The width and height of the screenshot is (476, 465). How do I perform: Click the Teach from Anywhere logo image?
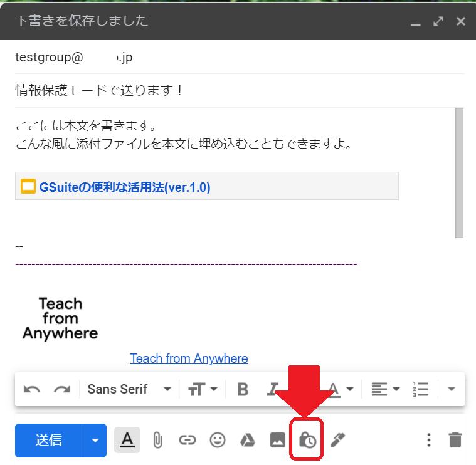pos(60,318)
